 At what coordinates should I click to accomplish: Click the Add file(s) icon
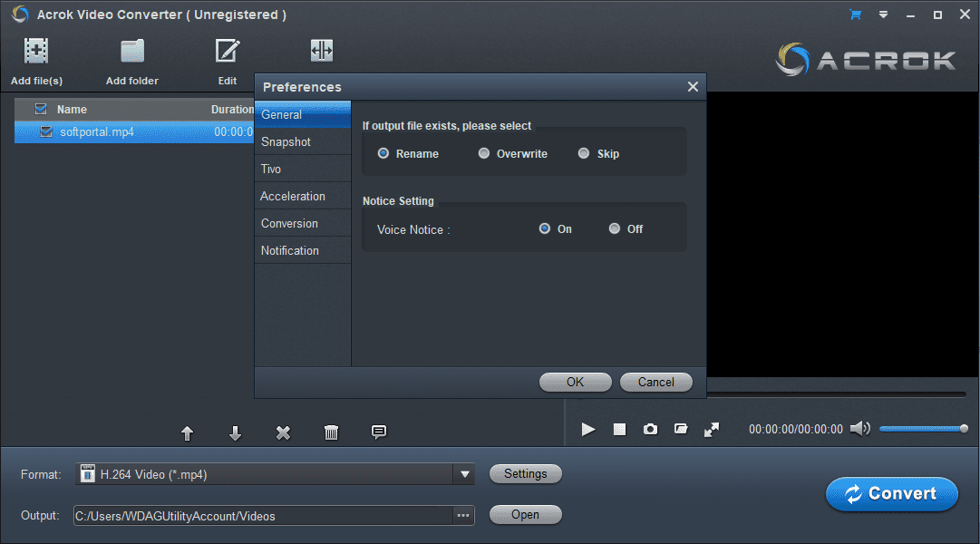pyautogui.click(x=36, y=52)
